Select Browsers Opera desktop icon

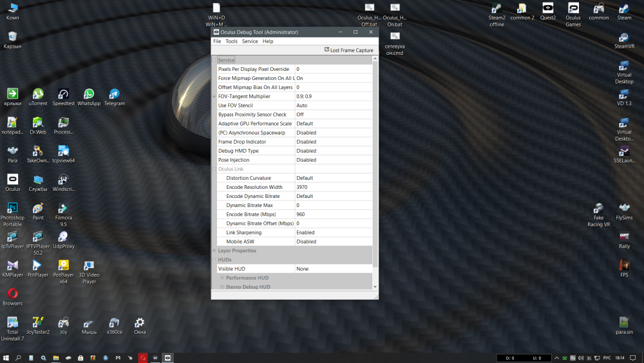12,297
